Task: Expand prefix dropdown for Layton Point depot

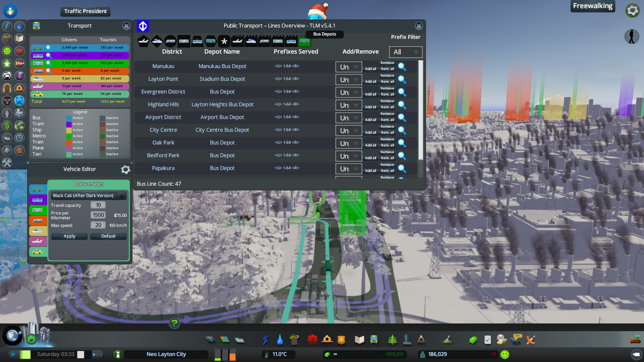Action: coord(348,80)
